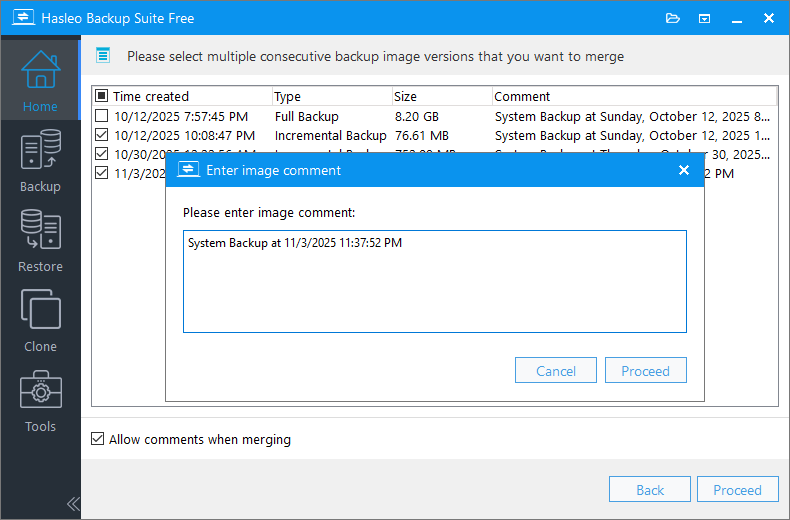
Task: Click the open folder icon in title bar
Action: pos(672,18)
